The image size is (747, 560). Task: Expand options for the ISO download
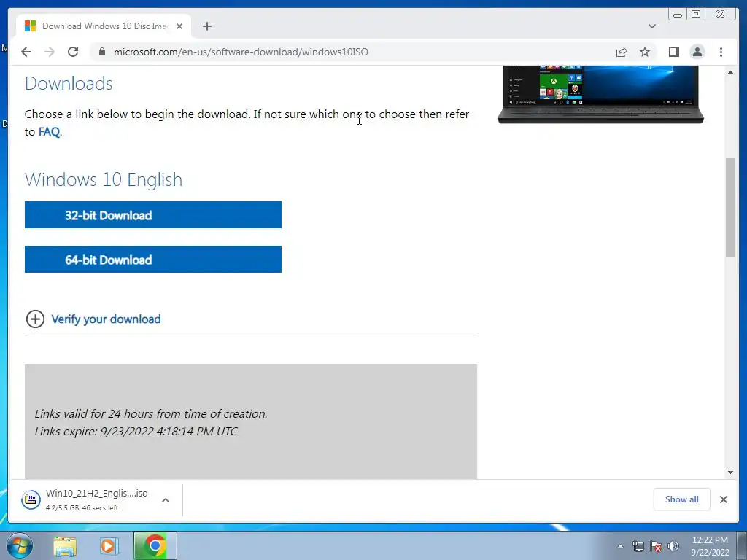(x=166, y=500)
